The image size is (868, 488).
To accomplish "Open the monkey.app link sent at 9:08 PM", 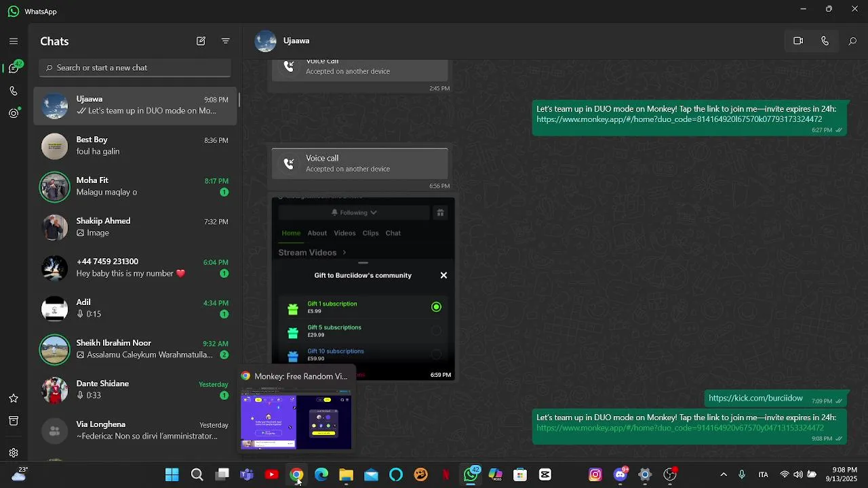I will 679,428.
